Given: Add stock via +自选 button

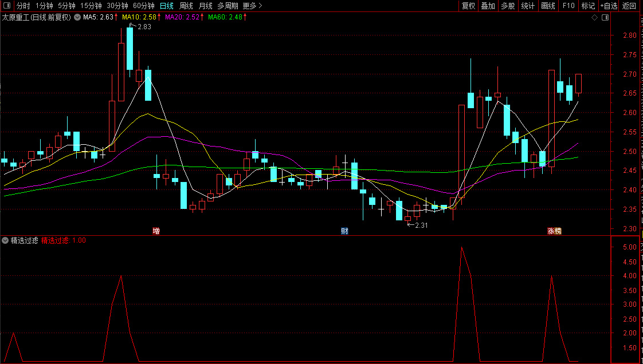Looking at the screenshot, I should coord(609,6).
